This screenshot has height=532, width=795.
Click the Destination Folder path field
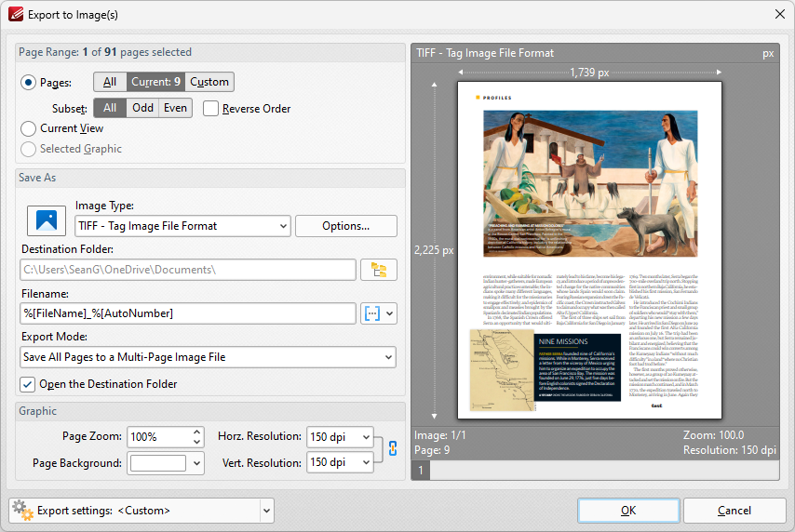188,270
